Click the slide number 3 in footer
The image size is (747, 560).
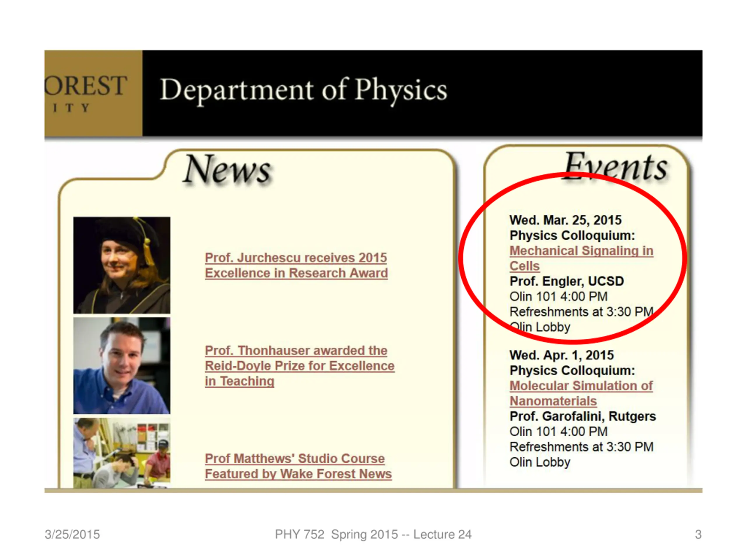698,534
